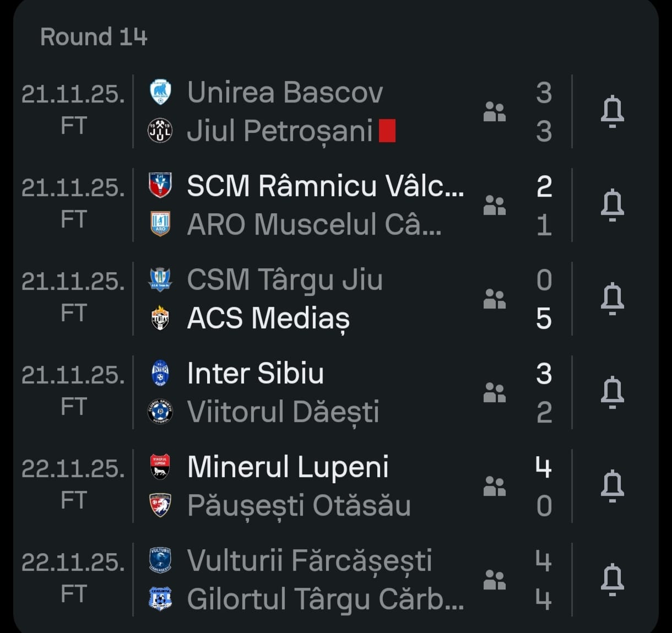Click the Gilortul Târgu Cărbunești team logo

tap(160, 599)
